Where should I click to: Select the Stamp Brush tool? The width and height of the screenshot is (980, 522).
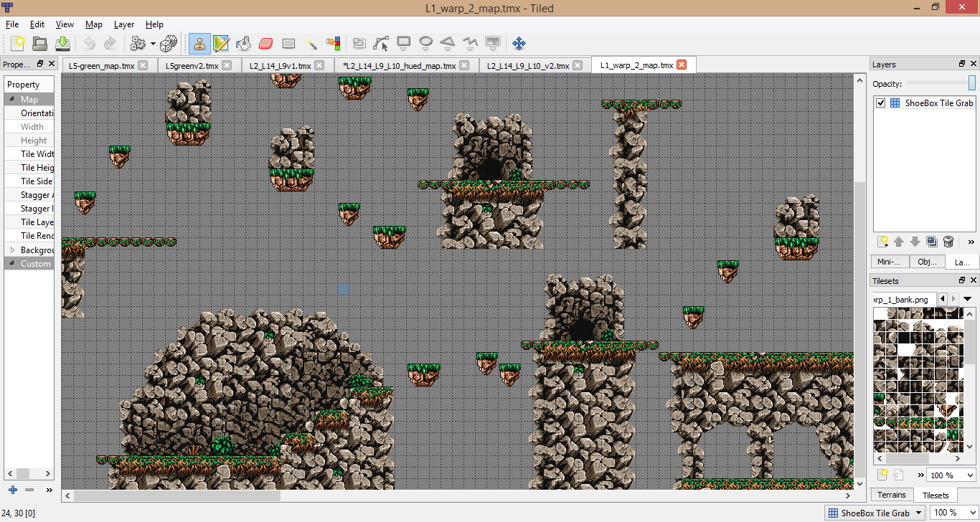(199, 44)
